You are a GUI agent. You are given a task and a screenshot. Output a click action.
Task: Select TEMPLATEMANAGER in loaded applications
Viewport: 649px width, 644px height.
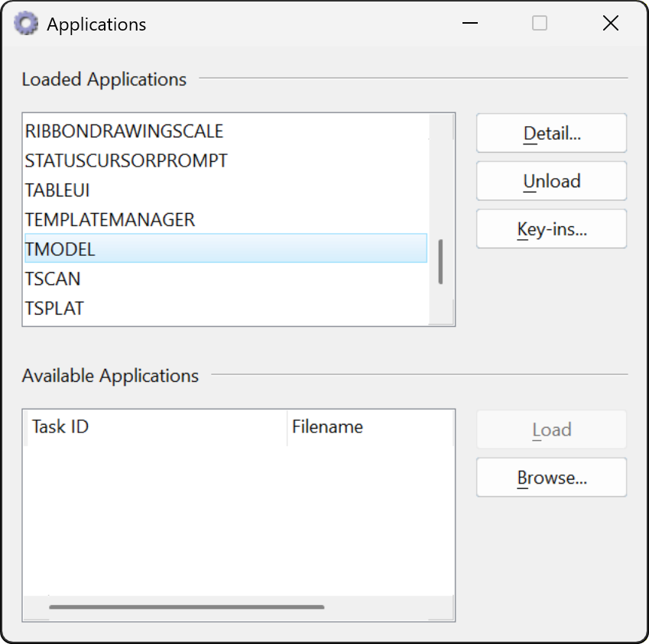[226, 219]
